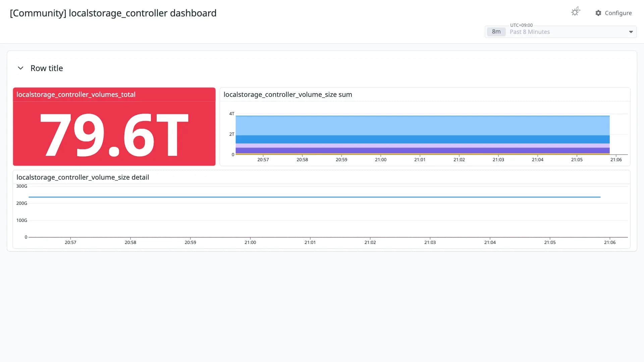This screenshot has width=644, height=362.
Task: Click the 300G label on the detail chart y-axis
Action: (22, 186)
